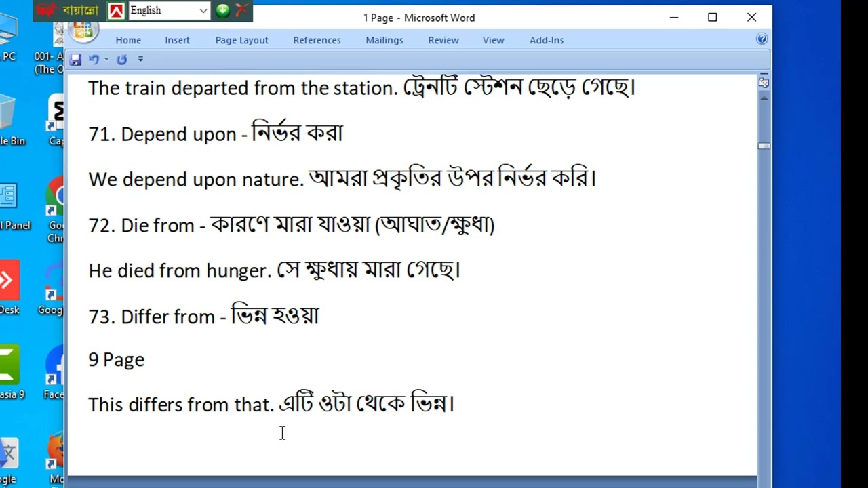The width and height of the screenshot is (868, 488).
Task: Click the vertical scrollbar thumb
Action: point(764,146)
